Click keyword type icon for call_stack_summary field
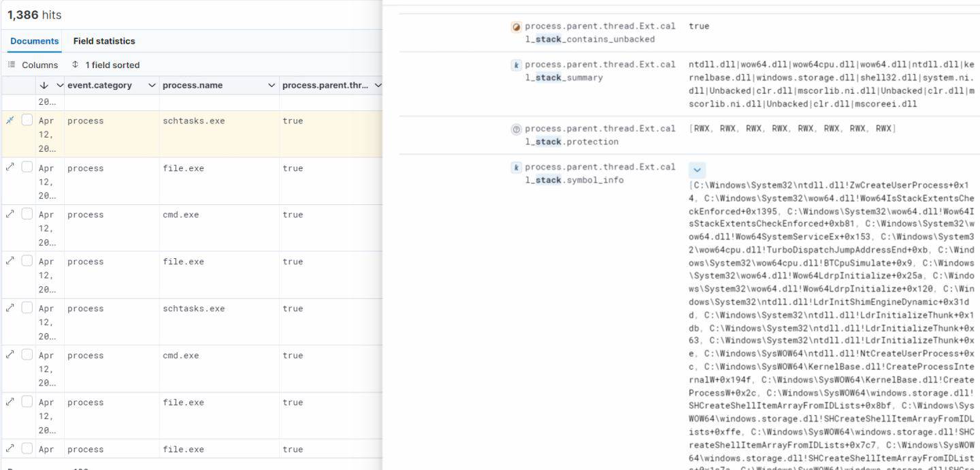Image resolution: width=980 pixels, height=470 pixels. click(517, 65)
